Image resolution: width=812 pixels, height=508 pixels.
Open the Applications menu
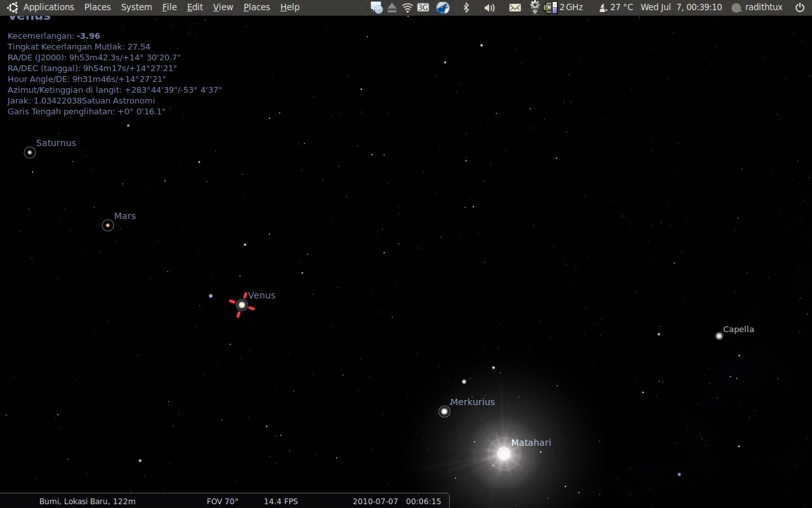point(49,7)
